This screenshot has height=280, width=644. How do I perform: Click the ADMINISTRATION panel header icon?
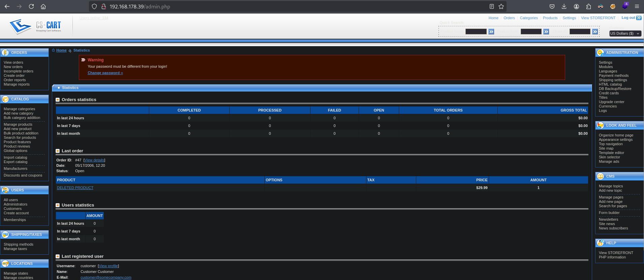[x=601, y=53]
